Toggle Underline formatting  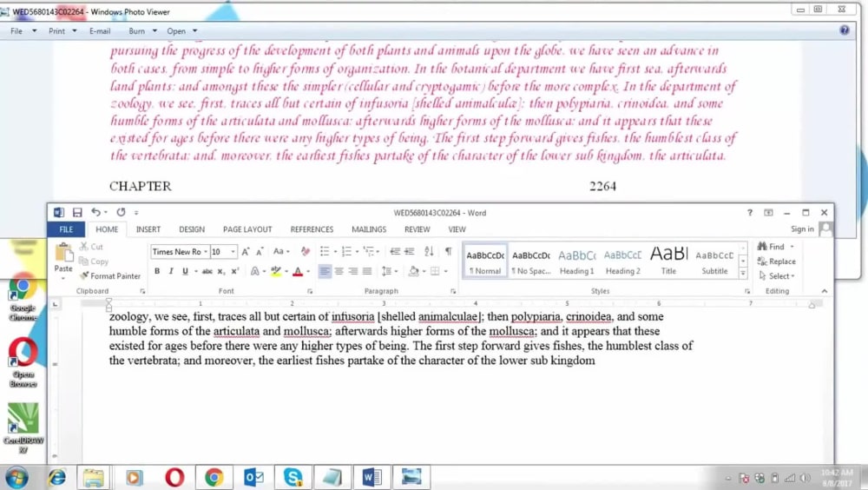pyautogui.click(x=185, y=271)
